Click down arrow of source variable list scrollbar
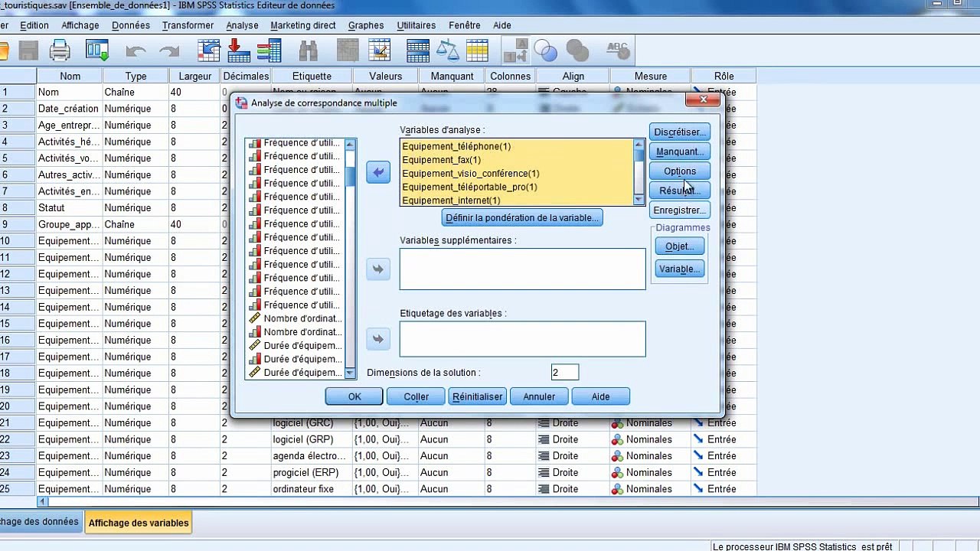This screenshot has height=551, width=980. click(x=351, y=373)
